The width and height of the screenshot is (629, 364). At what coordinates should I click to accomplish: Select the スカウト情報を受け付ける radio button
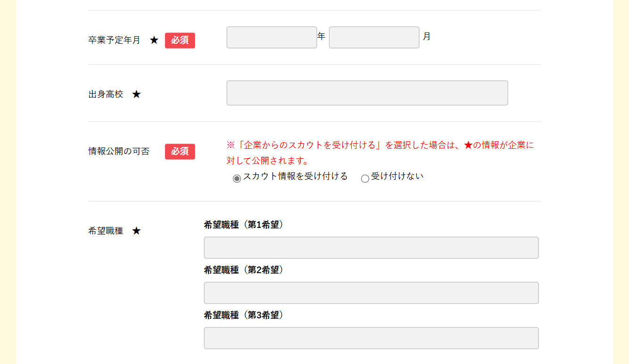point(237,178)
